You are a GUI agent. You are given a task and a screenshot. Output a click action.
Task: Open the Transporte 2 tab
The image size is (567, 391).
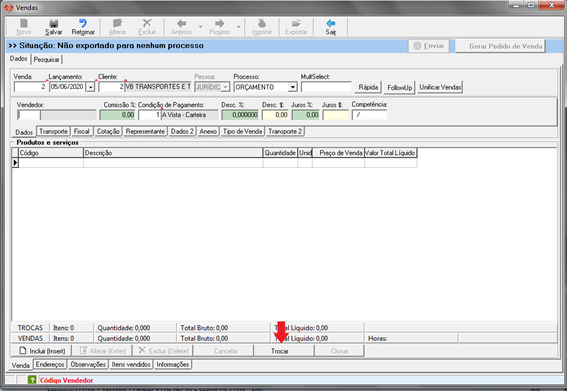285,131
